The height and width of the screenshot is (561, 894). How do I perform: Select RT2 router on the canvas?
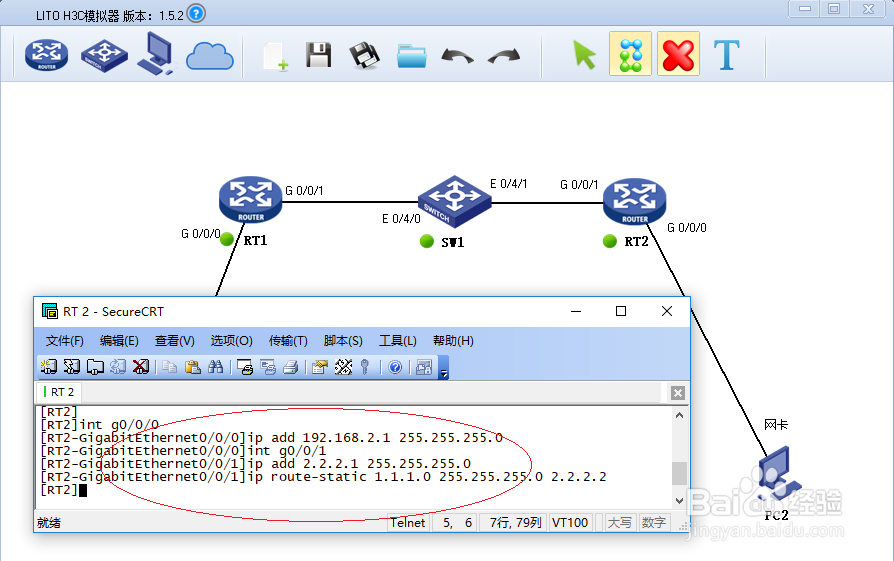coord(635,201)
